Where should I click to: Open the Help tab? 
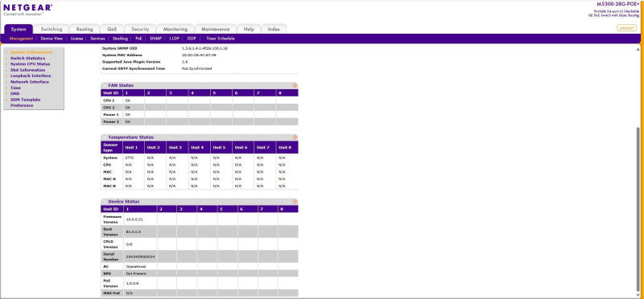tap(249, 29)
